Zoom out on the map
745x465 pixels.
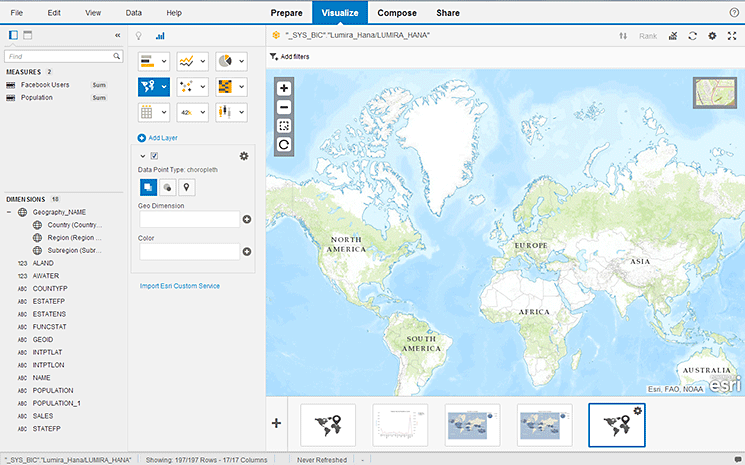pyautogui.click(x=284, y=107)
